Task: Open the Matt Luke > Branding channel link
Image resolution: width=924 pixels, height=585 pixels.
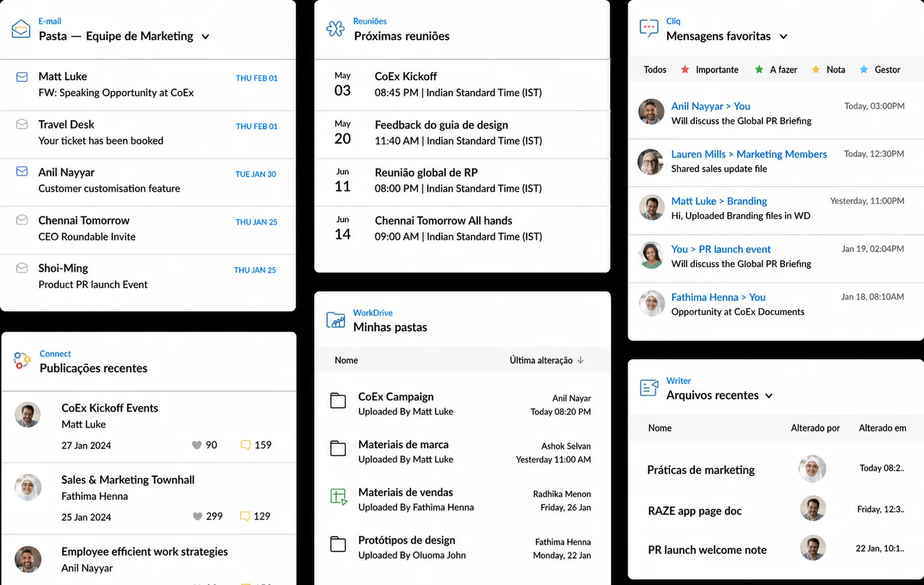Action: click(719, 201)
